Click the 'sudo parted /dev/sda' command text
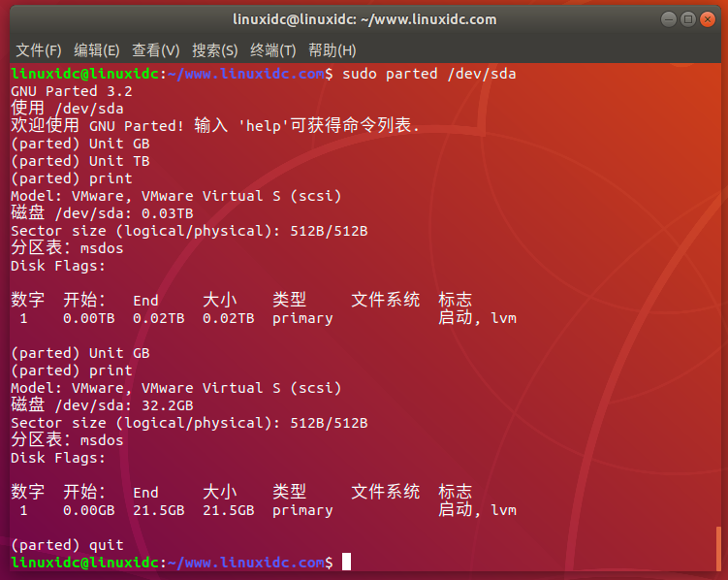The height and width of the screenshot is (580, 728). pos(429,74)
